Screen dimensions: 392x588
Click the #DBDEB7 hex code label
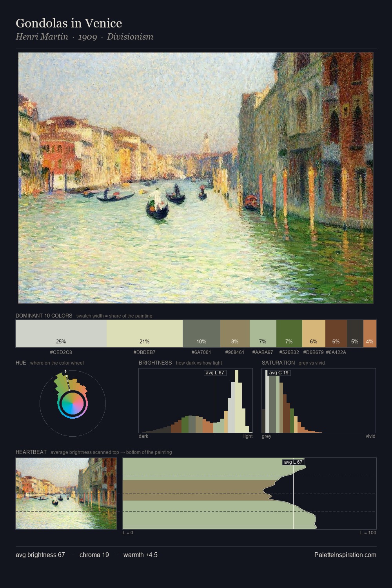point(145,352)
